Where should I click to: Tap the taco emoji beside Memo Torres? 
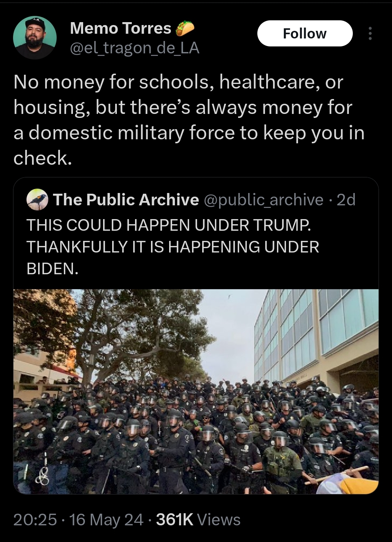(185, 28)
